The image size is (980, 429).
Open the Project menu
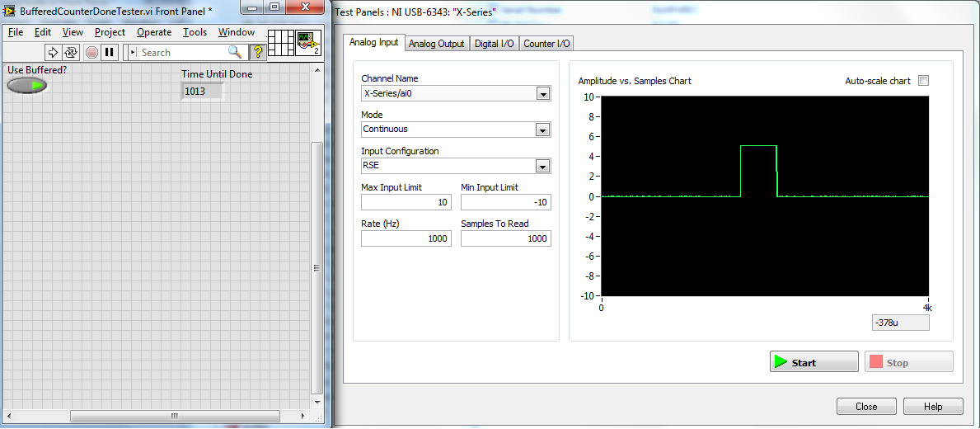(110, 32)
